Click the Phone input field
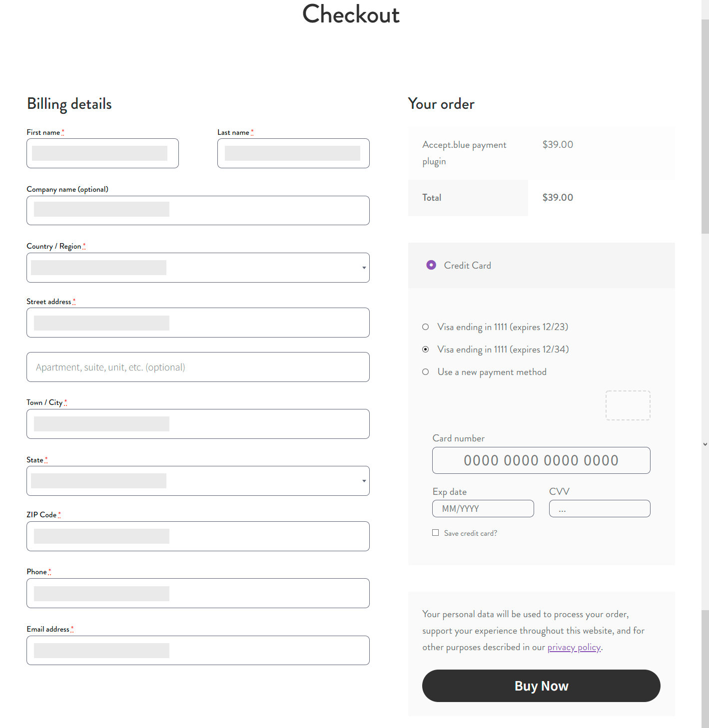Image resolution: width=709 pixels, height=728 pixels. [x=198, y=593]
